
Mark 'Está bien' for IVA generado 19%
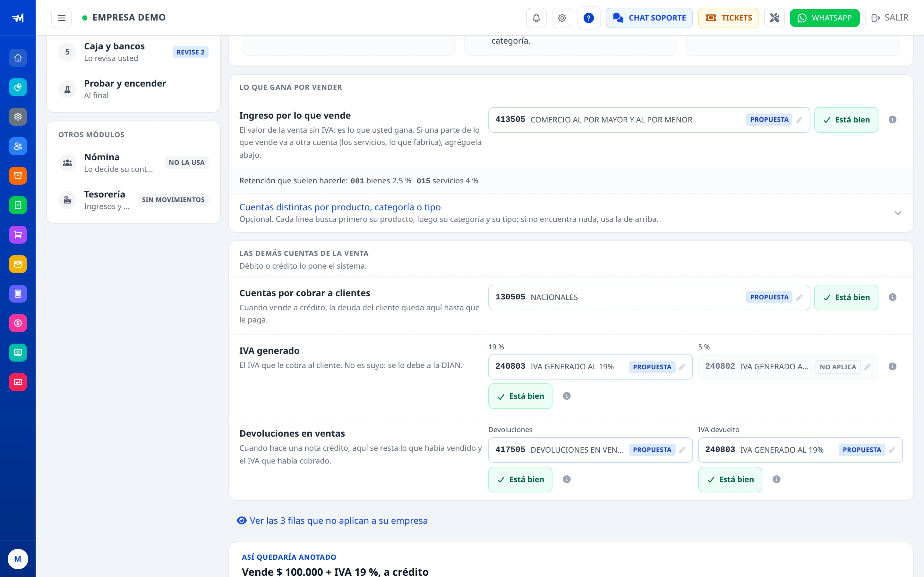pyautogui.click(x=520, y=396)
